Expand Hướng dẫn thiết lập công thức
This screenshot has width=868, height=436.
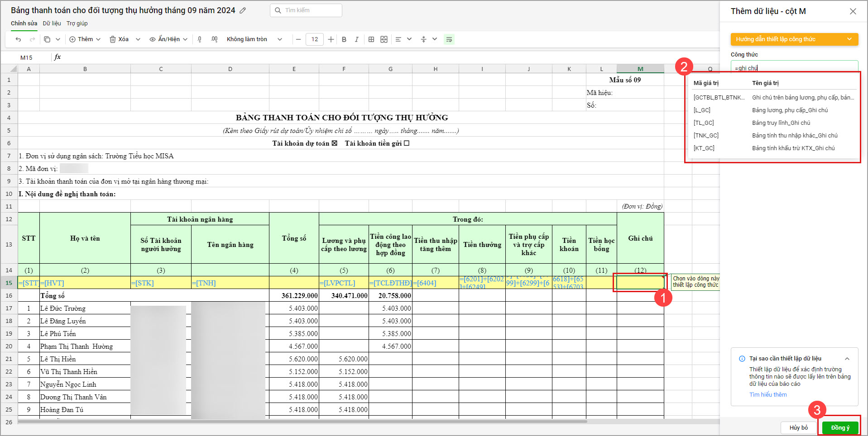pos(794,39)
